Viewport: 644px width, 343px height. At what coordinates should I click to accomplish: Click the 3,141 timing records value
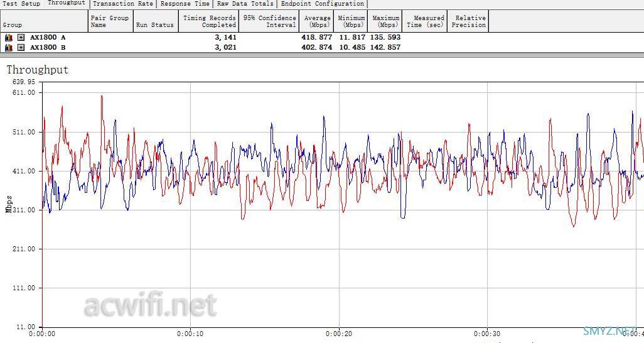click(225, 38)
